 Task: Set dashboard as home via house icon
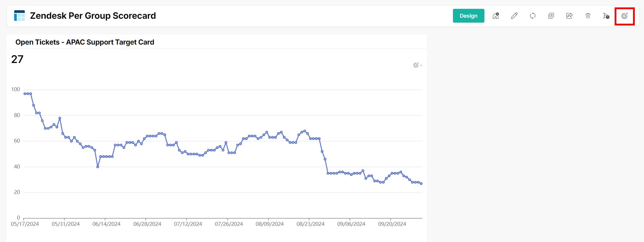click(x=496, y=16)
